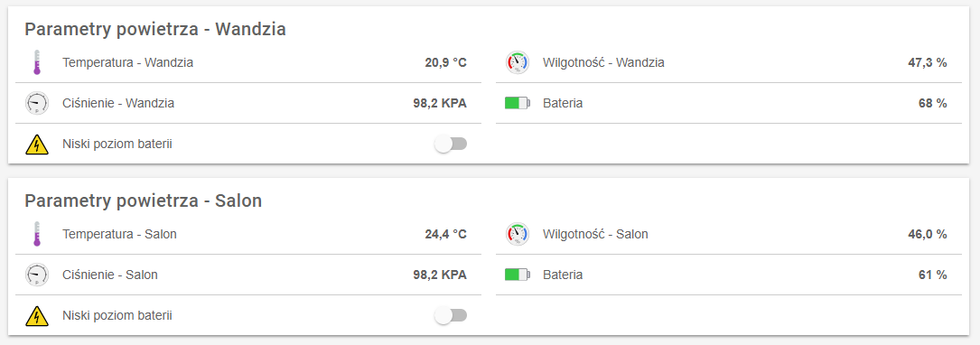Click the Parametry powietrza - Salon header
The width and height of the screenshot is (980, 345).
click(143, 200)
